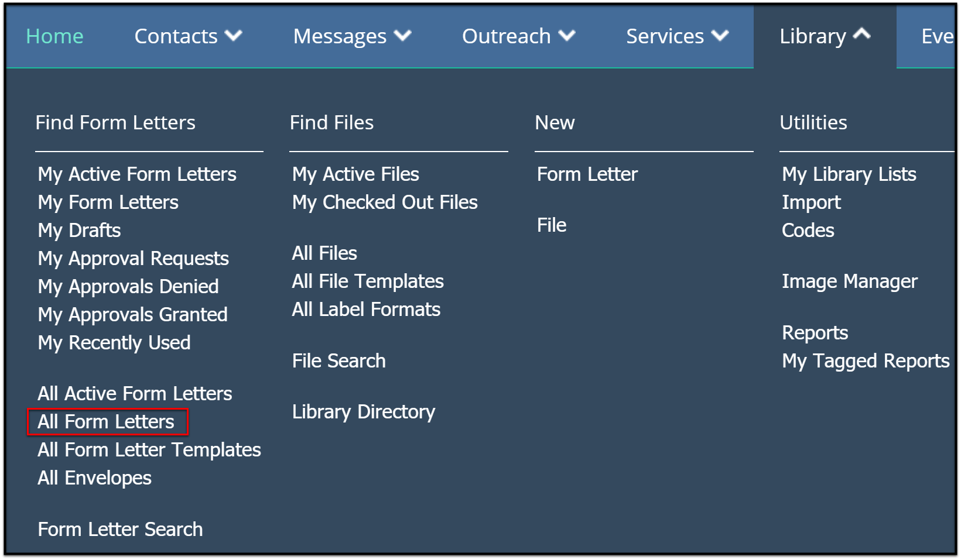The image size is (961, 560).
Task: Open My Checked Out Files
Action: [x=385, y=202]
